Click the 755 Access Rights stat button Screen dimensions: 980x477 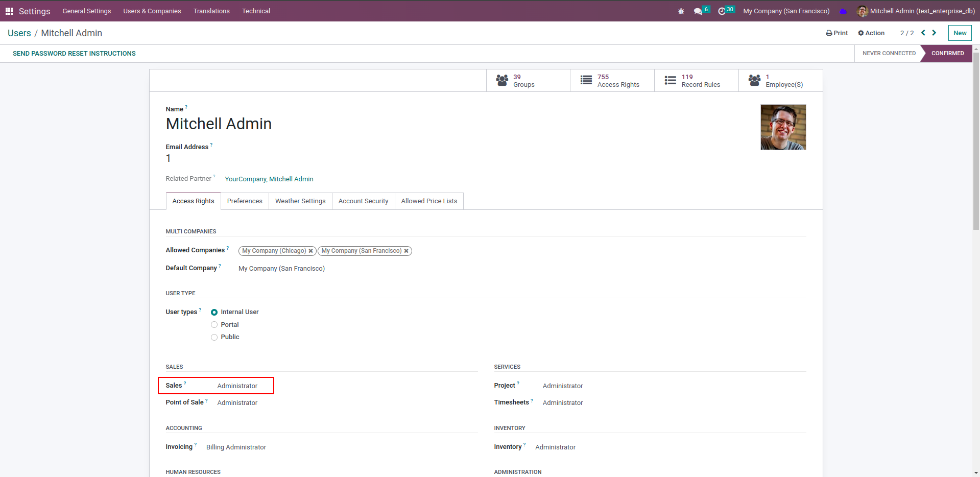coord(612,81)
